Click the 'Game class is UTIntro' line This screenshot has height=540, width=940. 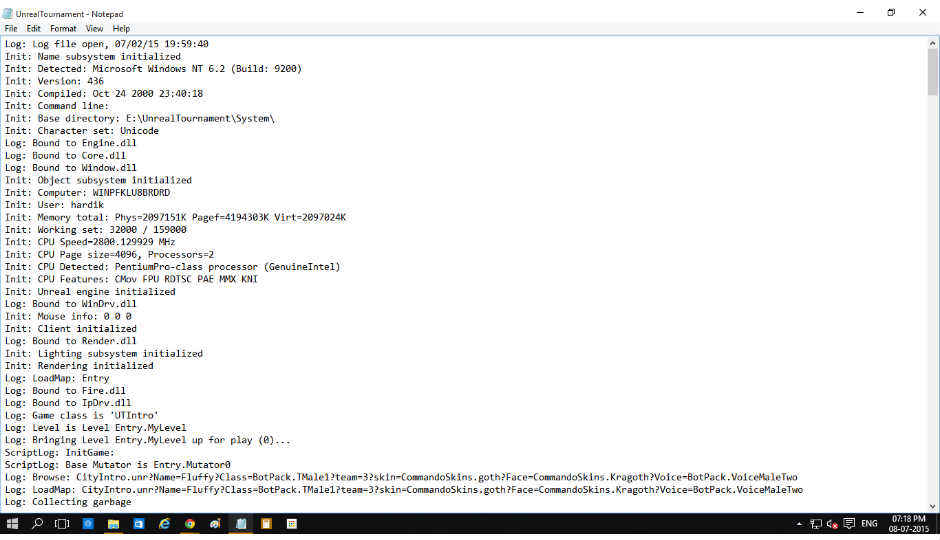tap(82, 415)
